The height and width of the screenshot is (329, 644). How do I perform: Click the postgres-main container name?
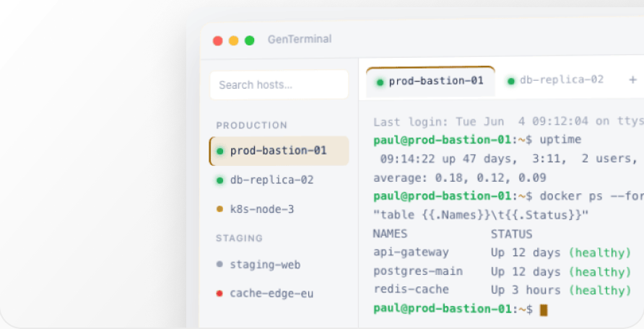pos(418,271)
